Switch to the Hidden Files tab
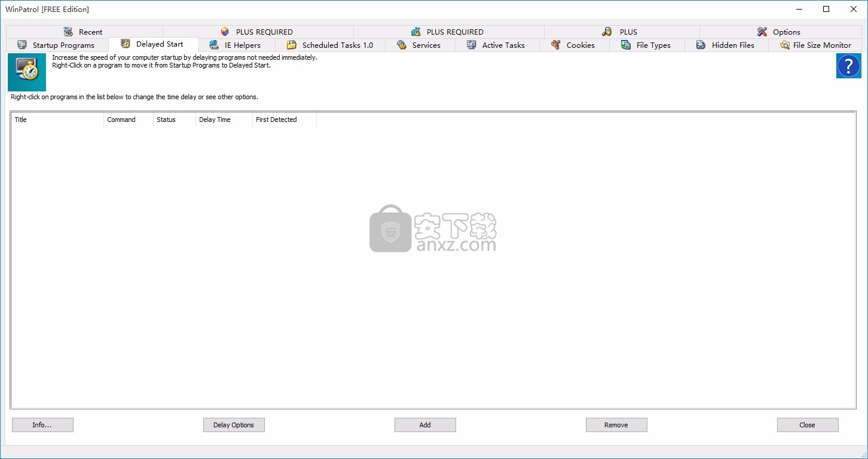Image resolution: width=868 pixels, height=459 pixels. tap(726, 45)
